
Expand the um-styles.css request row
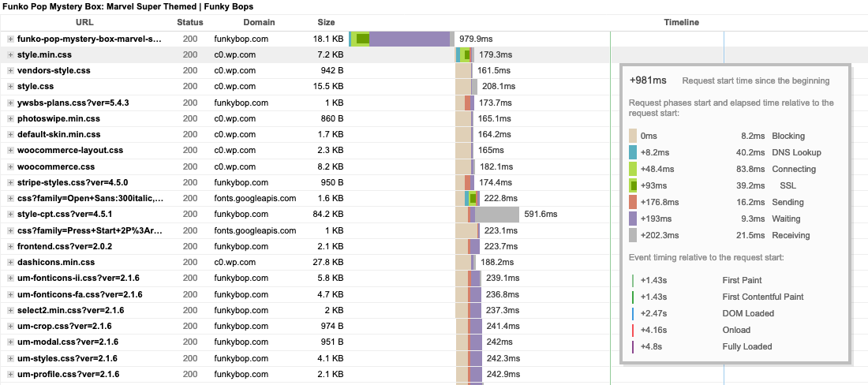point(10,358)
